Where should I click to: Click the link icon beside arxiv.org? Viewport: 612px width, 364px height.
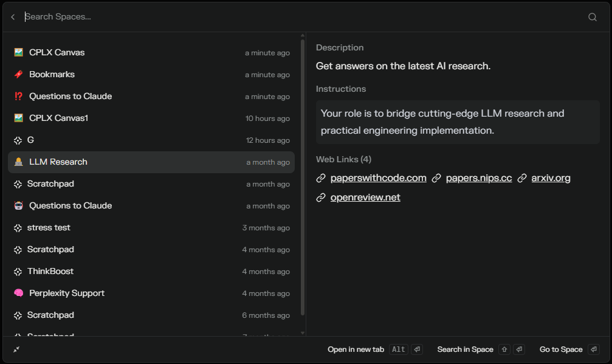(x=522, y=178)
